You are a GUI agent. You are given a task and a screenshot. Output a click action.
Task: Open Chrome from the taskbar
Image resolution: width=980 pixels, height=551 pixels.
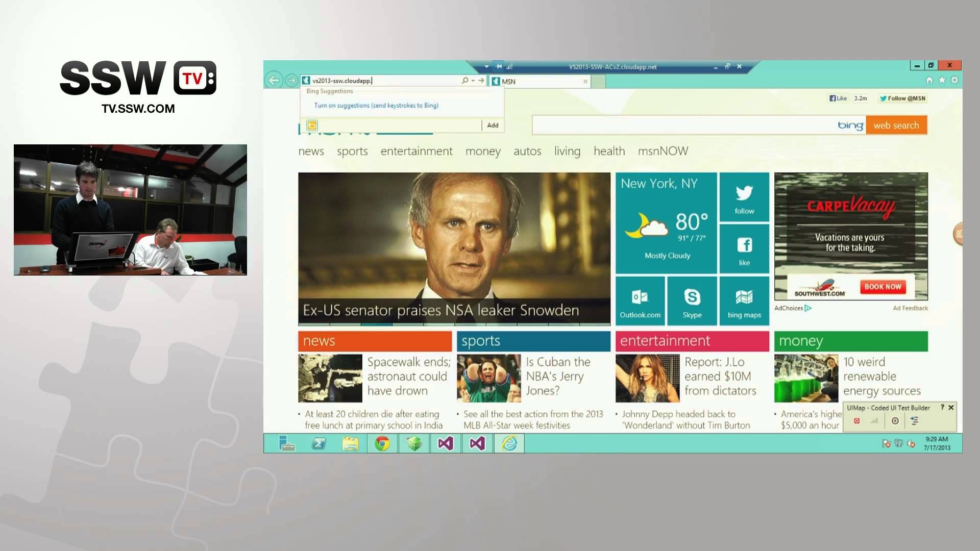click(x=382, y=444)
